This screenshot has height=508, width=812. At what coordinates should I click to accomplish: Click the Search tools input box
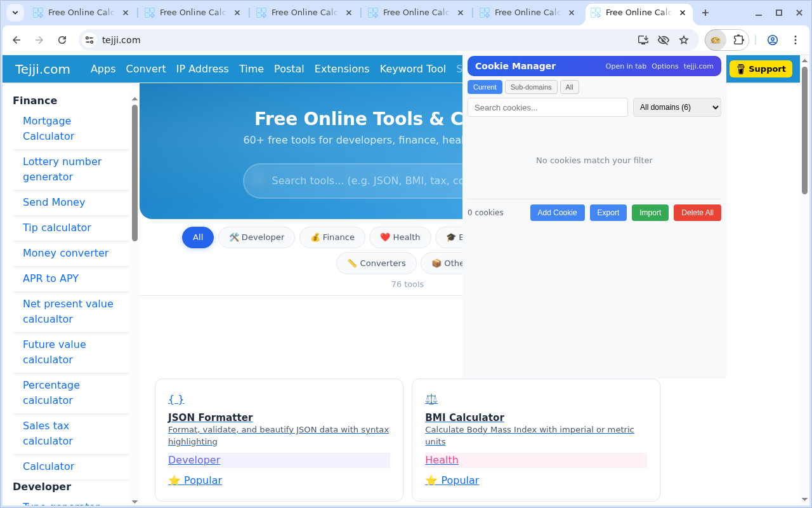[353, 181]
